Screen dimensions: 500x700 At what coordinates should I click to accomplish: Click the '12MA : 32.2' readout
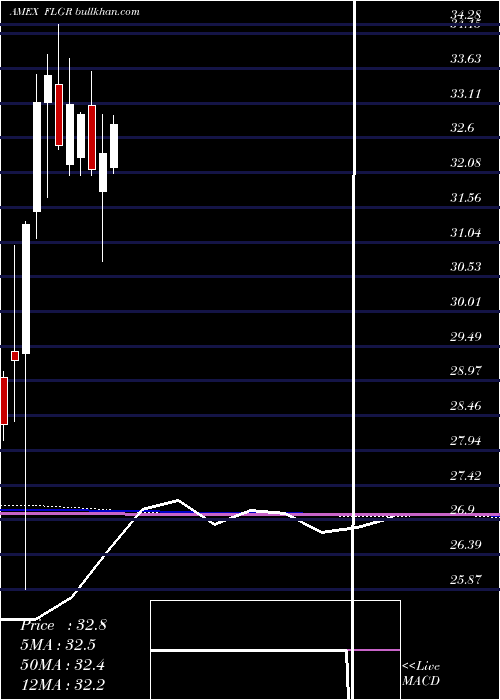(x=62, y=685)
